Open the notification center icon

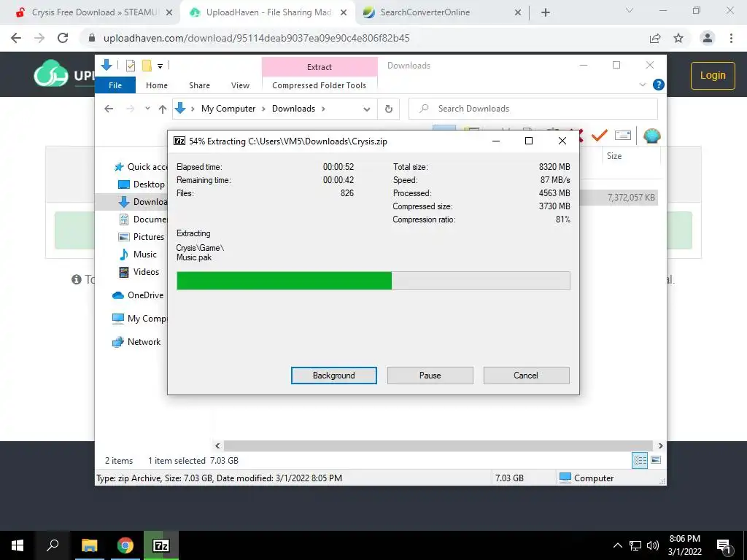tap(724, 545)
